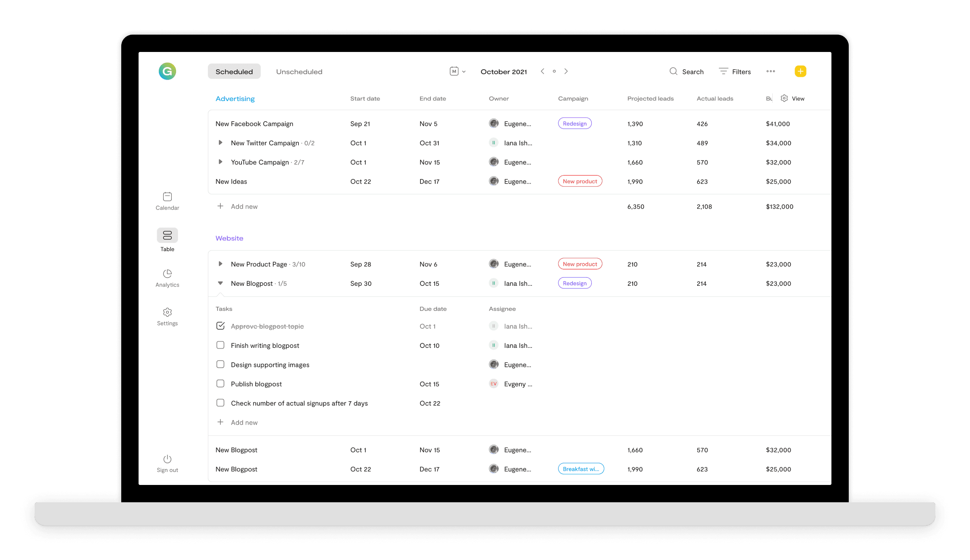
Task: Go to next month arrow
Action: (x=566, y=71)
